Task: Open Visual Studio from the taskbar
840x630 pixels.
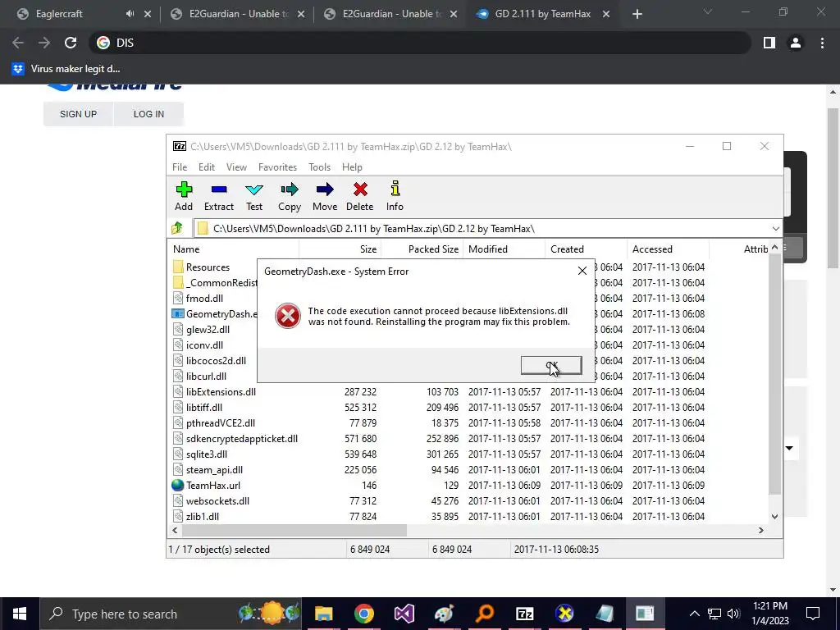Action: pos(404,614)
